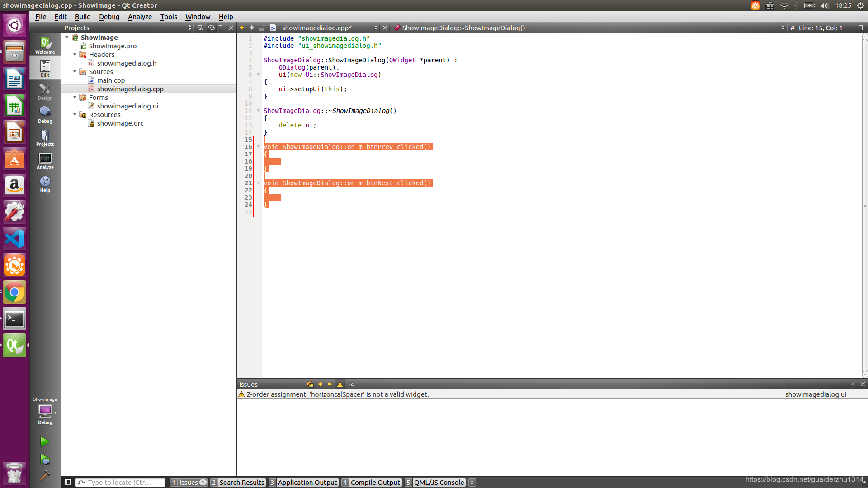
Task: Toggle the left sidebar visibility
Action: click(68, 482)
